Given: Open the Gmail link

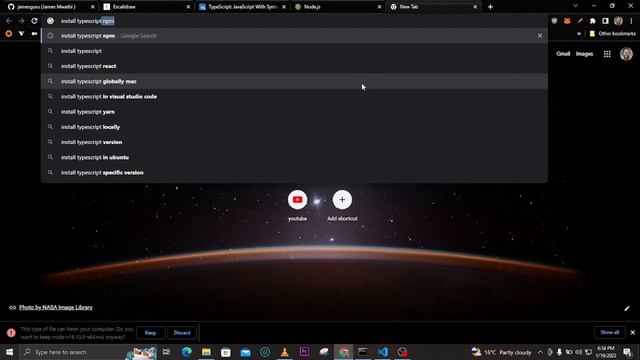Looking at the screenshot, I should coord(563,54).
